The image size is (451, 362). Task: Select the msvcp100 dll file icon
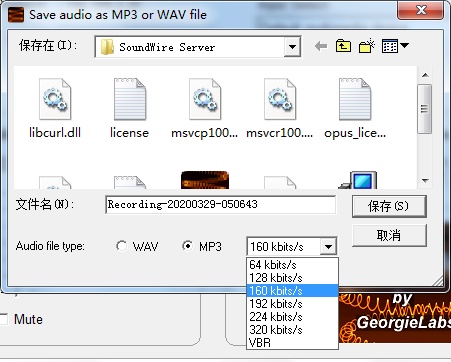[205, 99]
